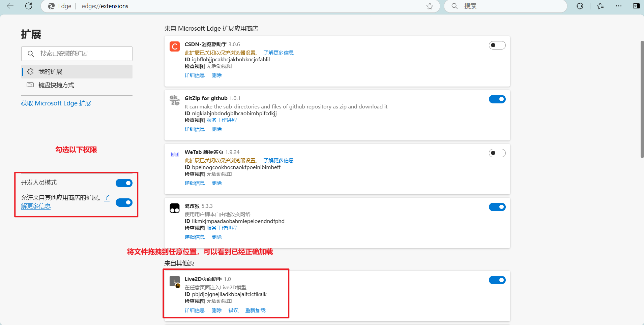Click the WeTab ID bpelnogcookhocnaokfpoeinibimbeff
Viewport: 644px width, 325px height.
[x=236, y=167]
